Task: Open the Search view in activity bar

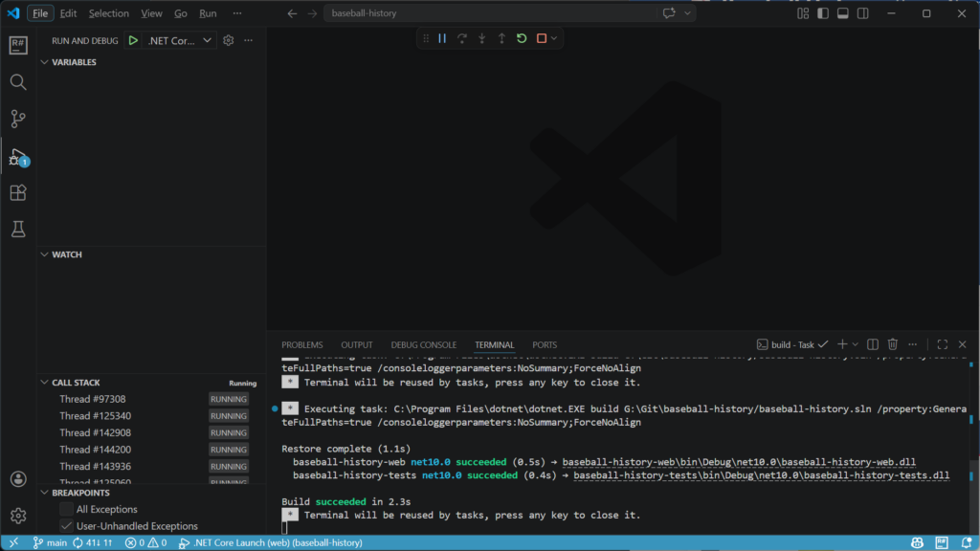Action: (x=18, y=82)
